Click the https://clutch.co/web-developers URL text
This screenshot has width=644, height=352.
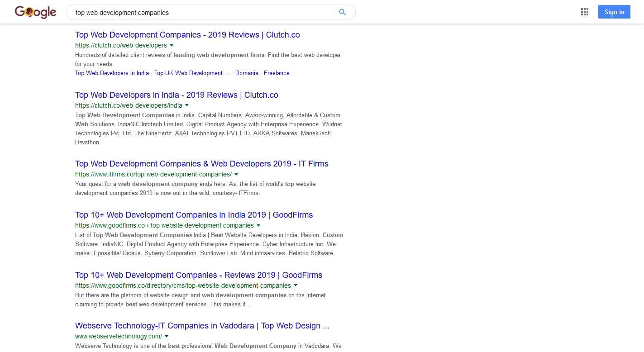pos(121,45)
